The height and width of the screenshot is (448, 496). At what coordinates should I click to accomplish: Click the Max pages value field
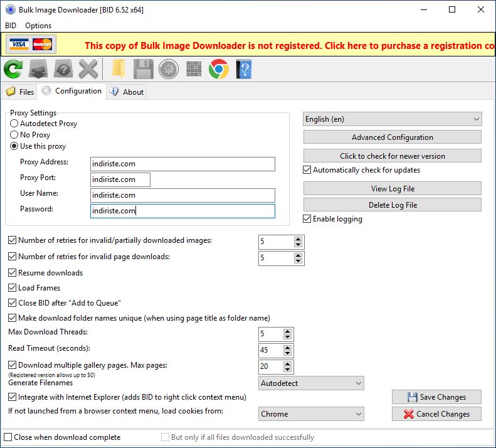[271, 367]
